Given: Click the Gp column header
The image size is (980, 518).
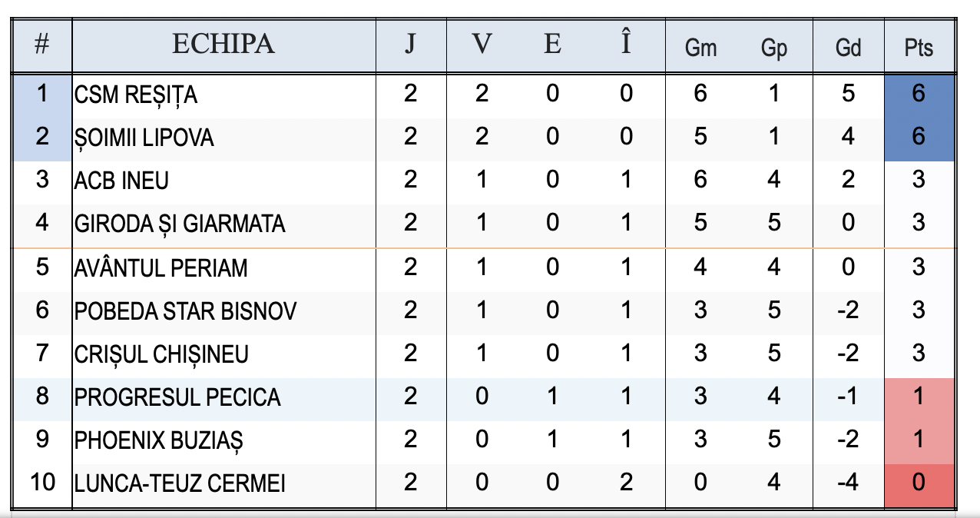Looking at the screenshot, I should [x=774, y=48].
